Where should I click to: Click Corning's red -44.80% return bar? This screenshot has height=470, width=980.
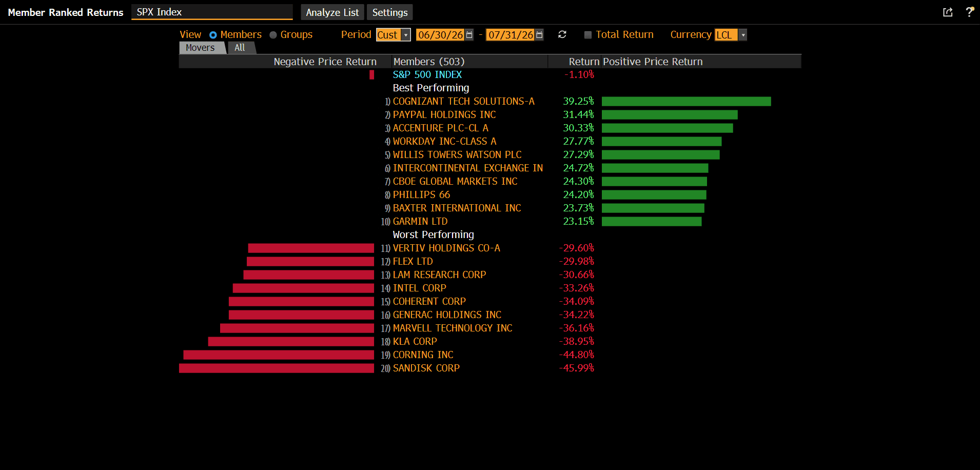click(279, 355)
